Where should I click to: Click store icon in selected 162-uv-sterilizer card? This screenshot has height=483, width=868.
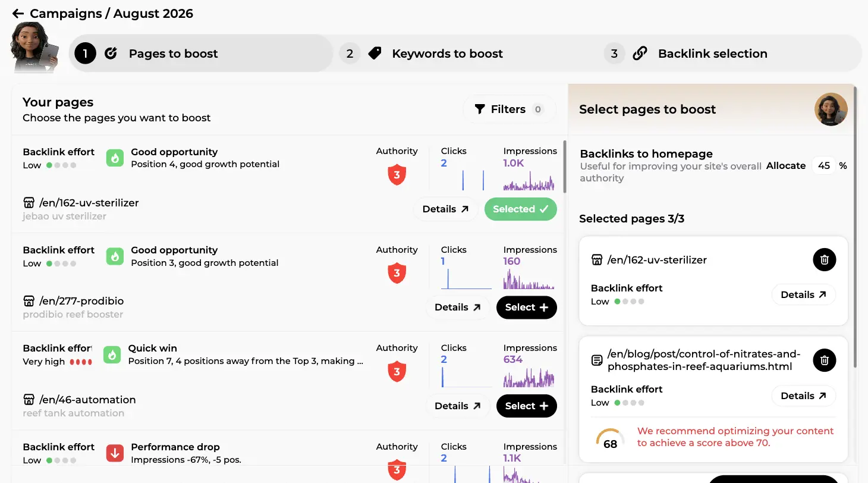[x=597, y=260]
